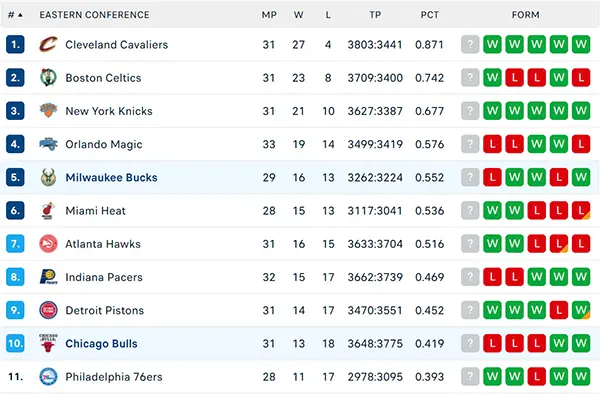Screen dimensions: 600x394
Task: Click the MP column header
Action: 269,15
